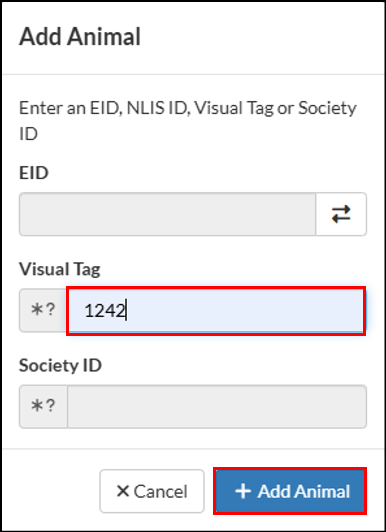Click the 1242 text in Visual Tag
This screenshot has width=386, height=532.
(x=105, y=310)
